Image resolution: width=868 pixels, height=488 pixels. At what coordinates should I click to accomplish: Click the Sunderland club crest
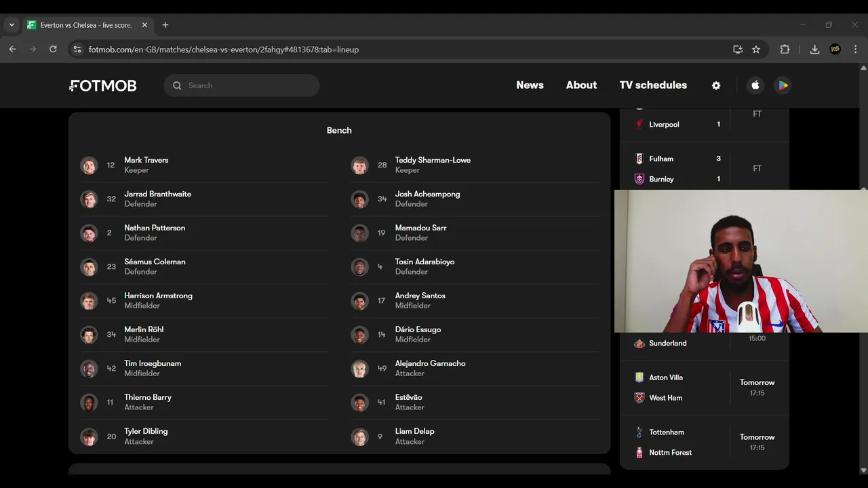[x=639, y=343]
